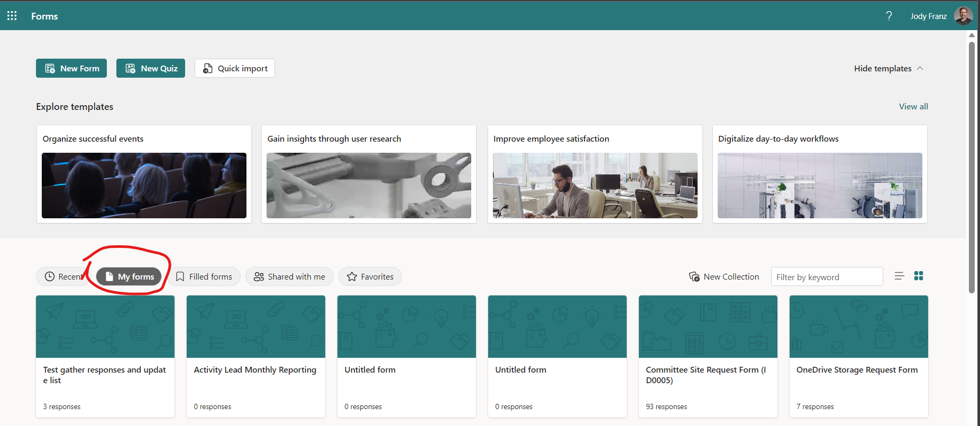The height and width of the screenshot is (426, 980).
Task: Start a Quick import
Action: pos(235,68)
